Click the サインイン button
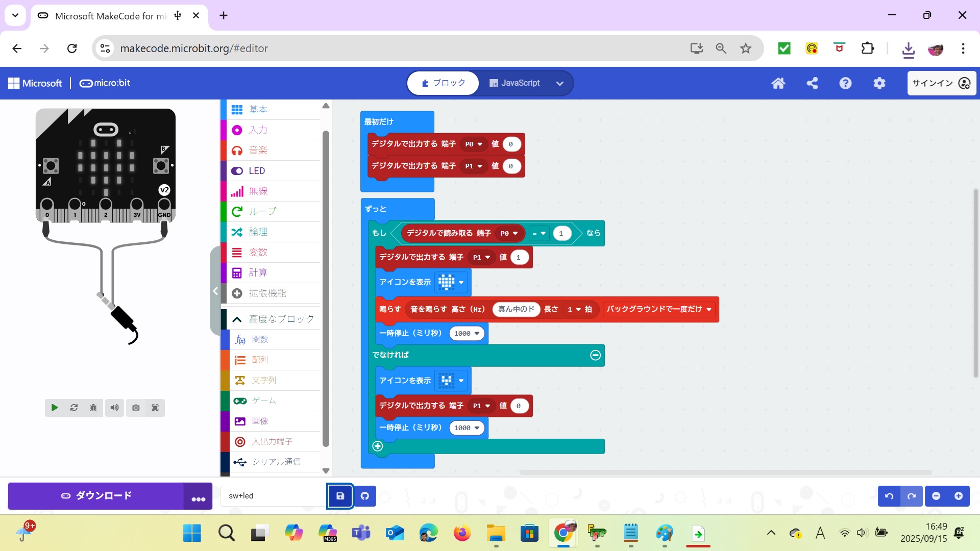The width and height of the screenshot is (980, 551). 941,83
